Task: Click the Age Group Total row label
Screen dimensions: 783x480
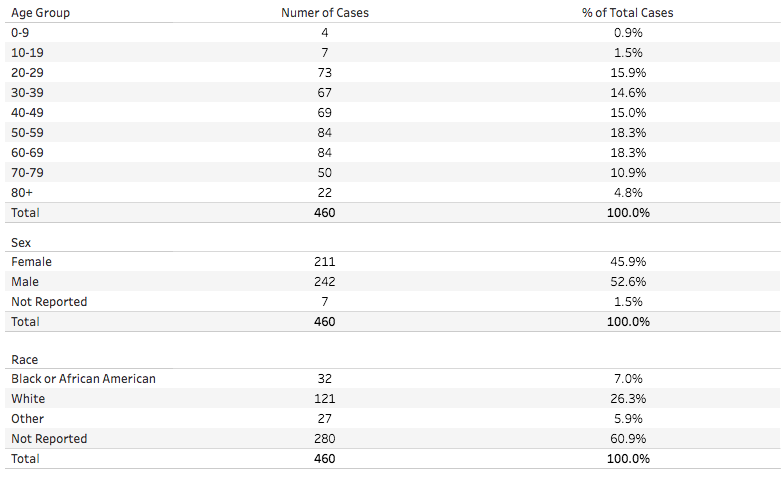Action: tap(25, 212)
